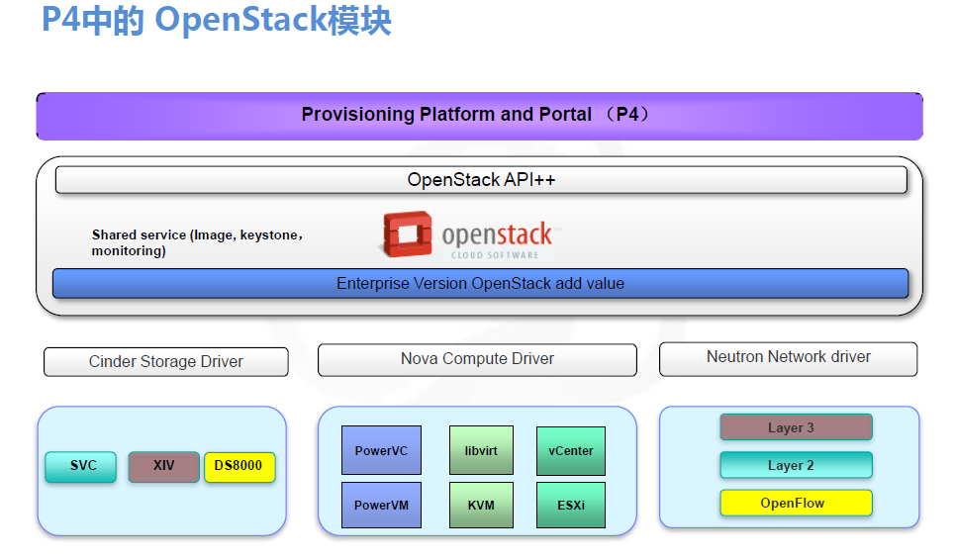Screen dimensions: 955x560
Task: Click the Shared service (Image, keystone, monitoring) text
Action: pos(197,242)
